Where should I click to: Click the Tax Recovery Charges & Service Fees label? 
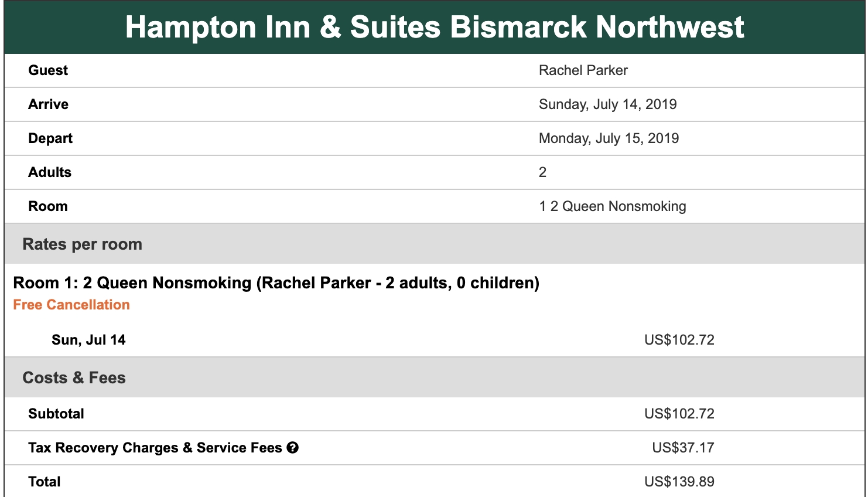click(155, 448)
